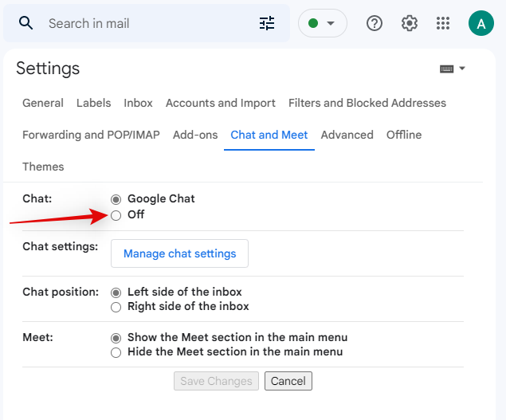This screenshot has height=420, width=506.
Task: Open the Google apps grid
Action: [x=444, y=23]
